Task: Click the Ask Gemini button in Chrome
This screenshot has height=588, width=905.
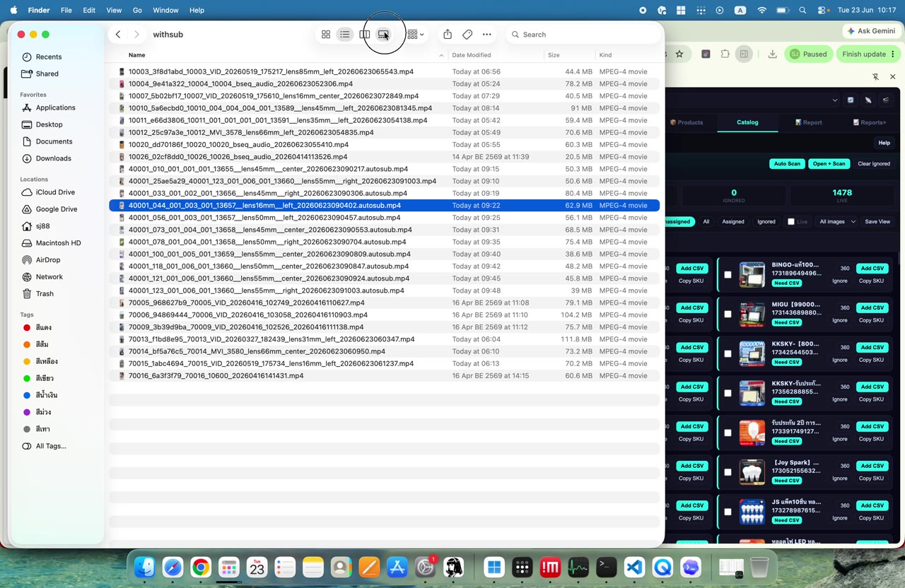Action: pyautogui.click(x=871, y=31)
